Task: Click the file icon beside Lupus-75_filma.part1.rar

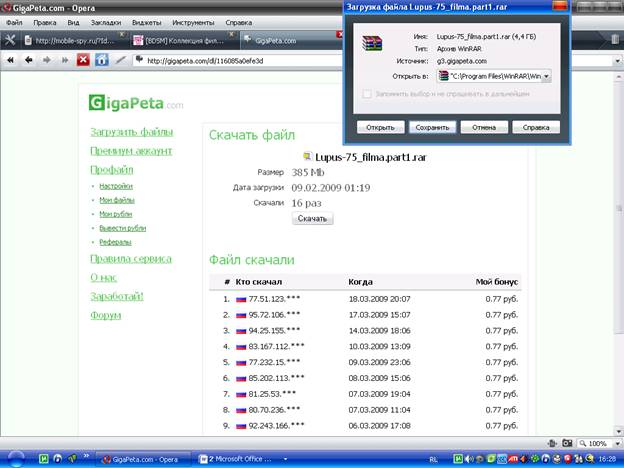Action: click(x=307, y=156)
